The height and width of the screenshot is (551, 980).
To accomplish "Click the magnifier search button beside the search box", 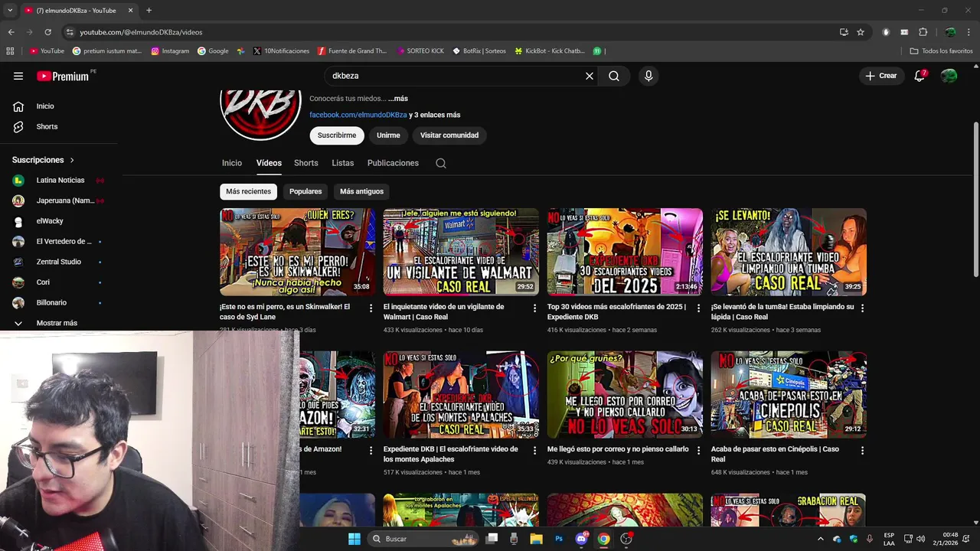I will click(x=614, y=76).
